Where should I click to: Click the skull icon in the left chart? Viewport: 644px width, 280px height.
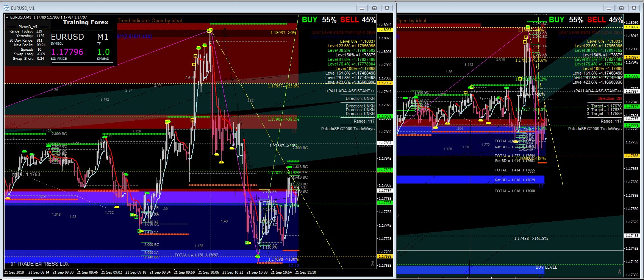(372, 263)
